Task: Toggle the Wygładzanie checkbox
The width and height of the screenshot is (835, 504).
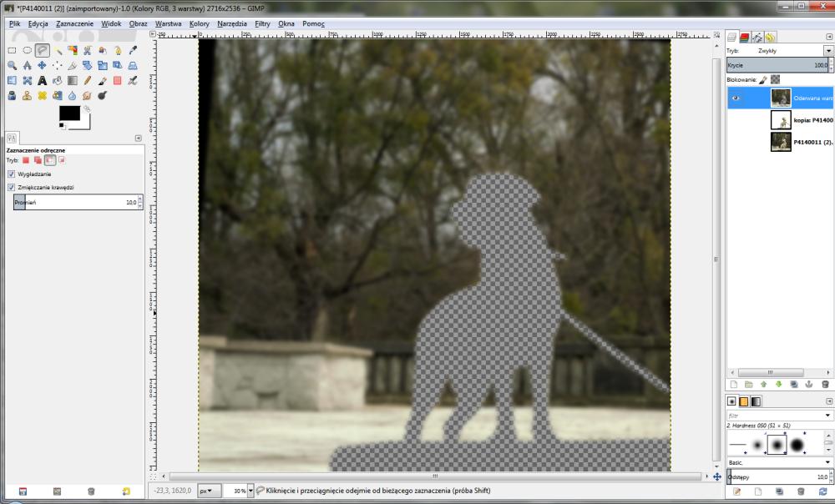Action: 11,174
